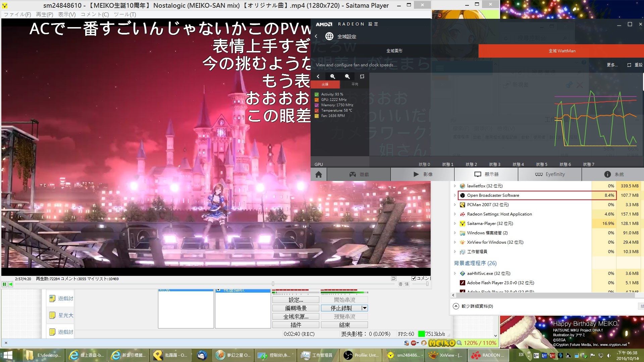644x362 pixels.
Task: Click 編輯場景 in OBS
Action: click(x=296, y=308)
